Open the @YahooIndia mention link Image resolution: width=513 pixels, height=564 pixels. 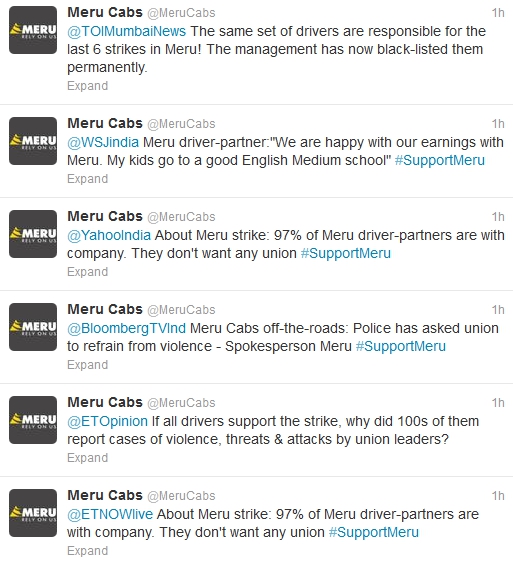click(109, 235)
